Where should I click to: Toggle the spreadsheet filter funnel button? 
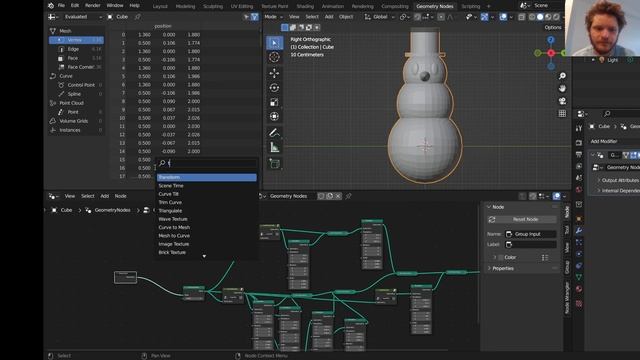tap(254, 17)
